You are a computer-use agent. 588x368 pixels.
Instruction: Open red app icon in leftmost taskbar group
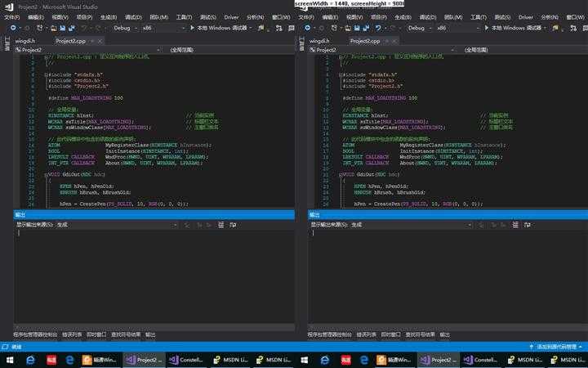coord(51,360)
